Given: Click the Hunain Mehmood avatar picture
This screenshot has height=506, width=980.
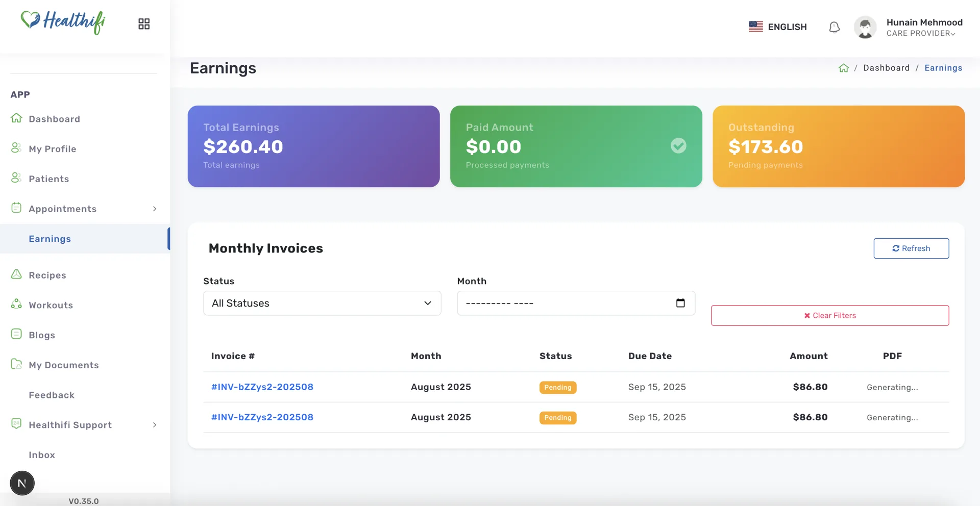Looking at the screenshot, I should 865,27.
